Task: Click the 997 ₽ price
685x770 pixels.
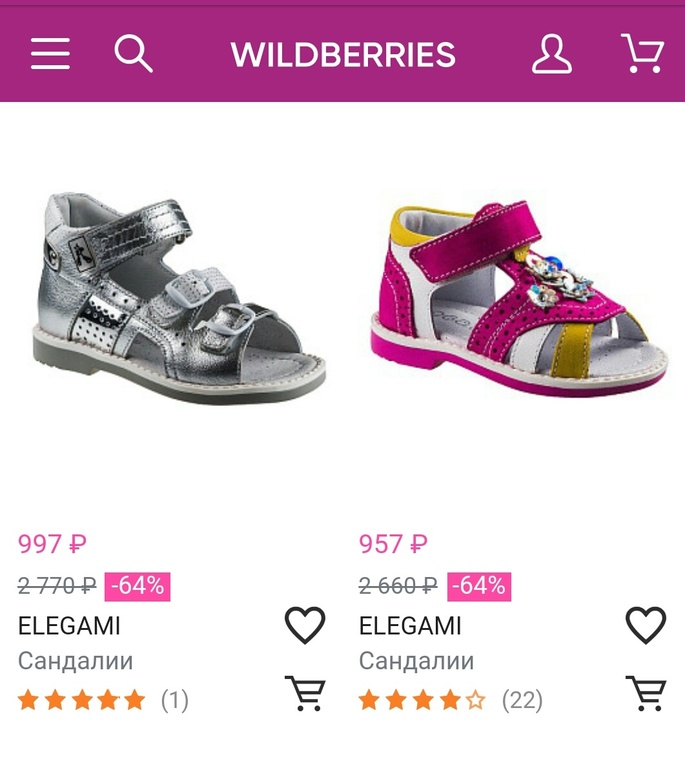Action: point(52,545)
